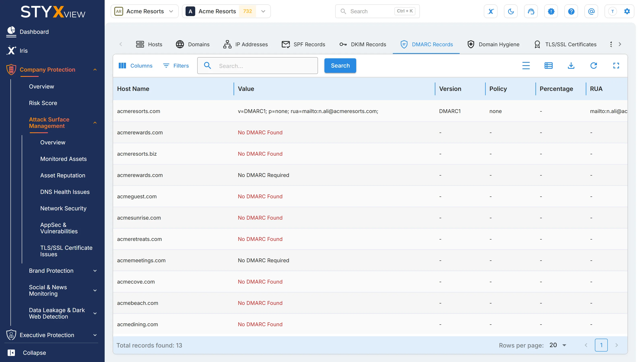Image resolution: width=644 pixels, height=362 pixels.
Task: Click the blue Search button
Action: click(340, 66)
